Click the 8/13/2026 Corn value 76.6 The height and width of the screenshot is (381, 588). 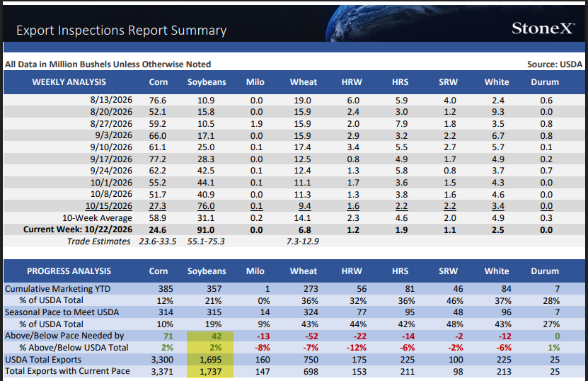[158, 101]
